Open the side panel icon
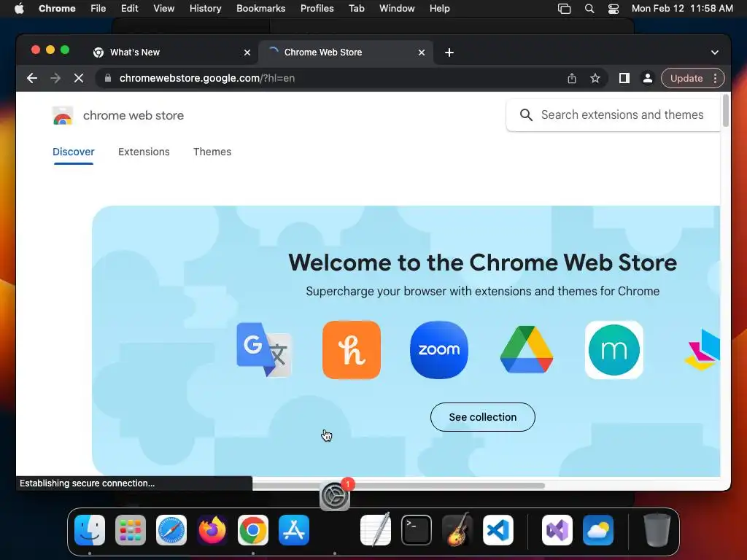Viewport: 747px width, 560px height. click(x=624, y=78)
